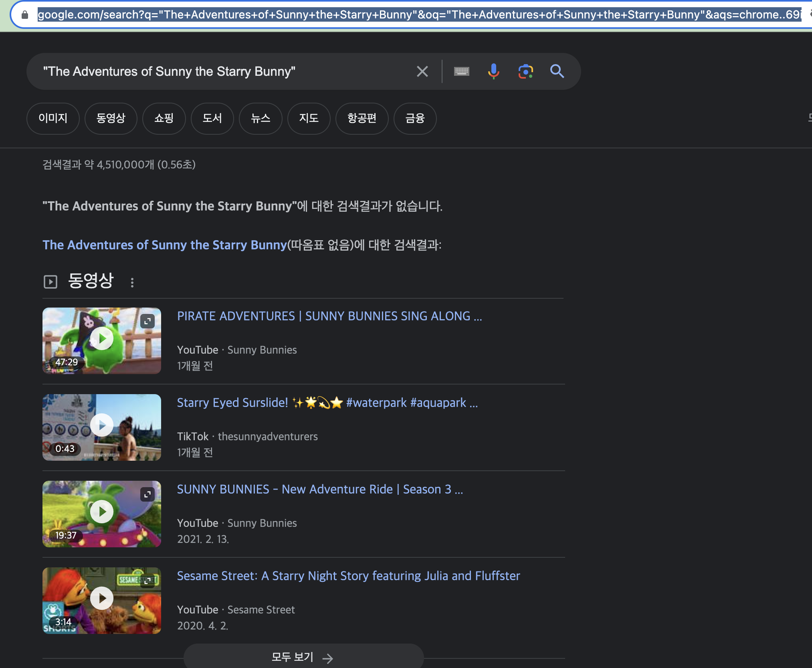Switch to the 이미지 tab
812x668 pixels.
pyautogui.click(x=53, y=118)
